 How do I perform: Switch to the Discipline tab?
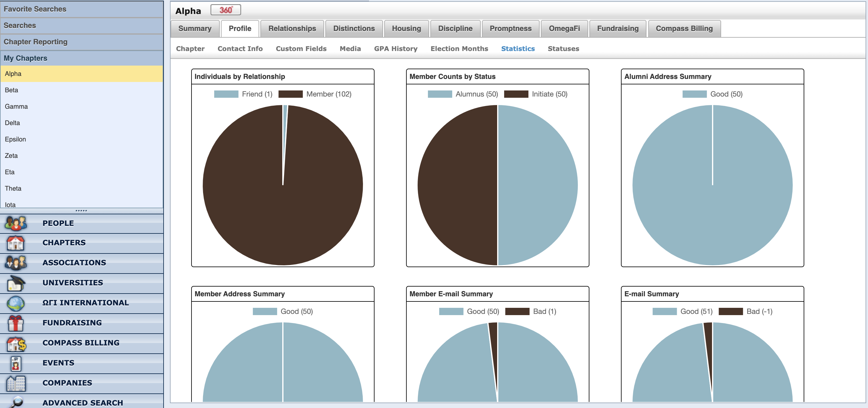[x=455, y=29]
